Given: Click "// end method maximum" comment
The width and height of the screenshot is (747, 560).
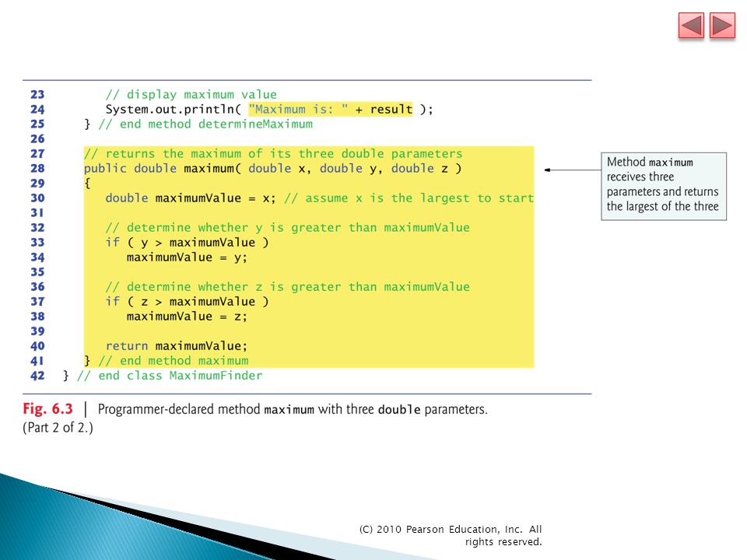Looking at the screenshot, I should point(174,360).
